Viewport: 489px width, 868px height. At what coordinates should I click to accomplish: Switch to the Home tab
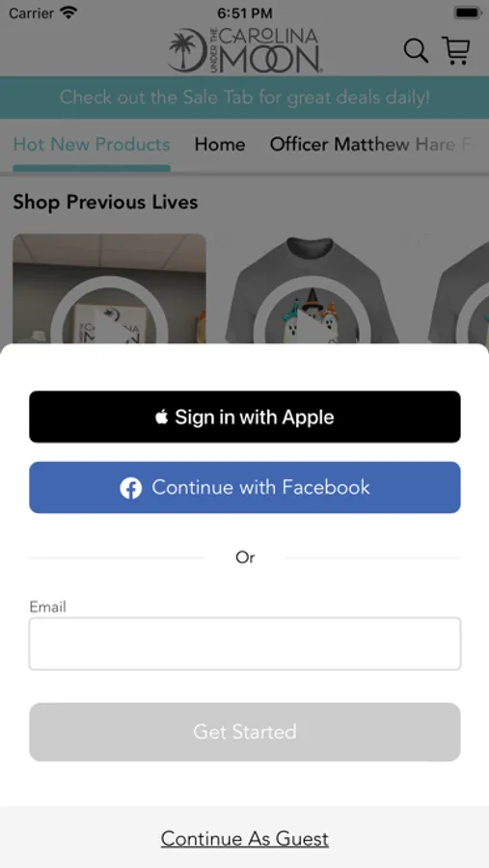click(x=220, y=145)
